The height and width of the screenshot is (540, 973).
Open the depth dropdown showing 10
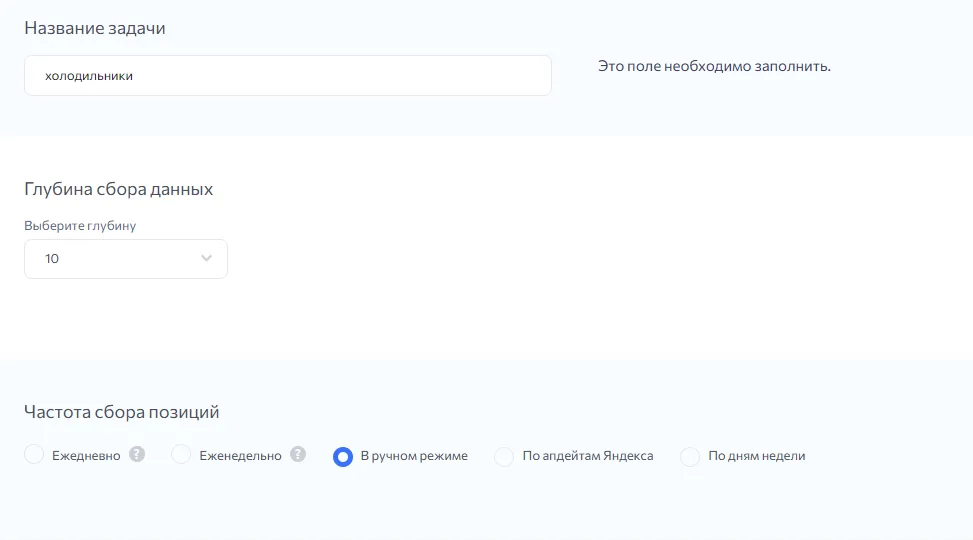126,259
